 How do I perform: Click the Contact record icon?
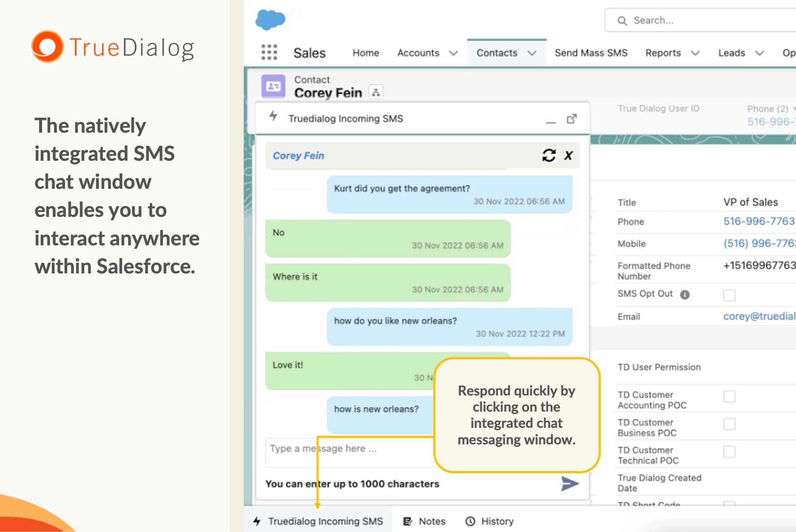click(273, 87)
